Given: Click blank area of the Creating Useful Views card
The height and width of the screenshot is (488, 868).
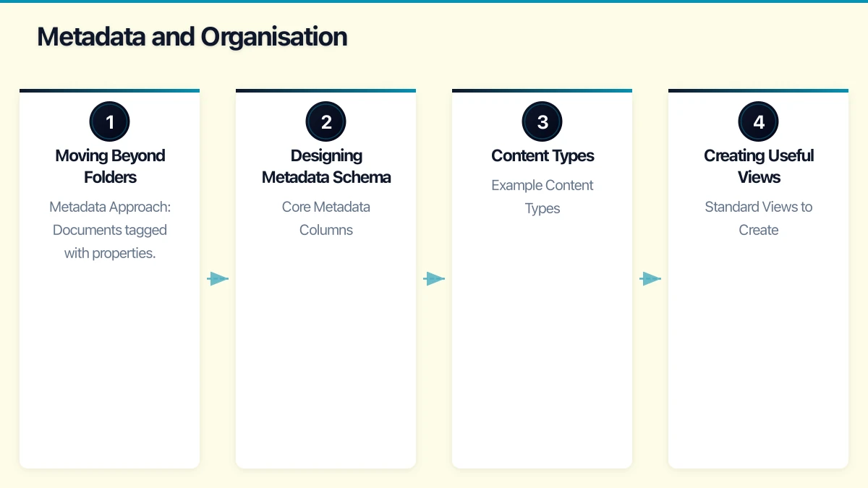Looking at the screenshot, I should pyautogui.click(x=758, y=361).
